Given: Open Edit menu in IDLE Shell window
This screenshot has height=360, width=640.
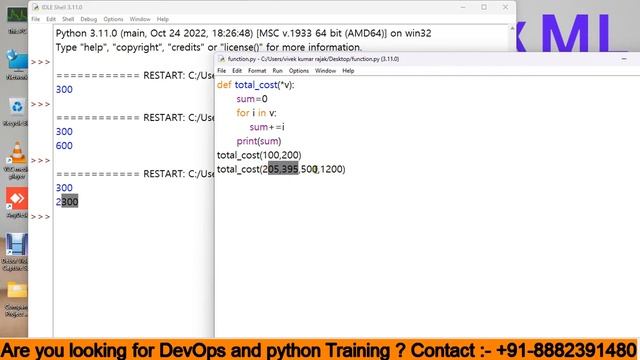Looking at the screenshot, I should pyautogui.click(x=51, y=19).
